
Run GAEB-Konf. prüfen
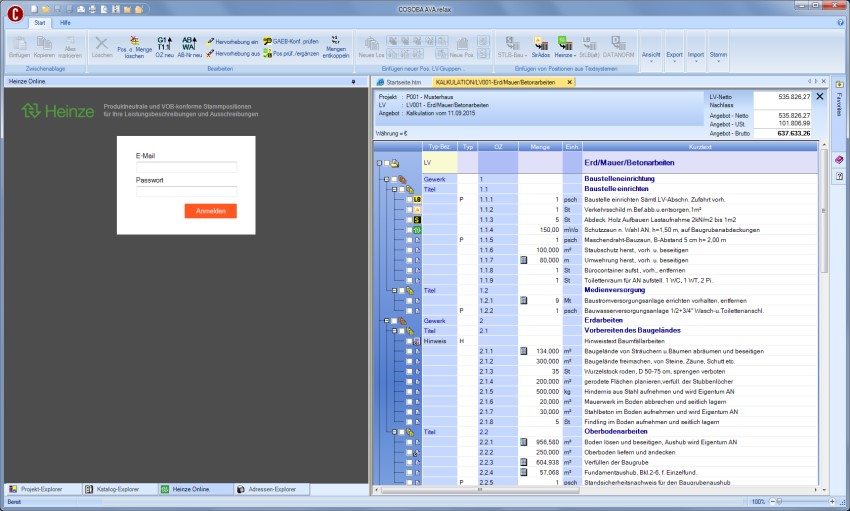click(291, 42)
